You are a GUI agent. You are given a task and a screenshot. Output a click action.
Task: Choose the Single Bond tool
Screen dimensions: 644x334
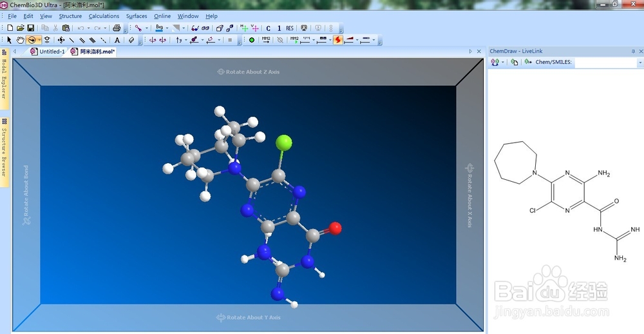[x=72, y=40]
